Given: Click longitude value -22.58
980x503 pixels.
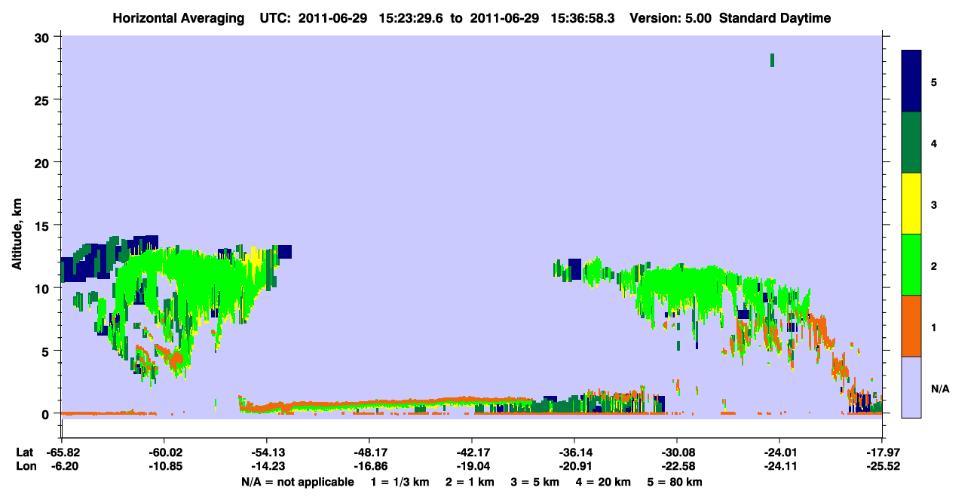Looking at the screenshot, I should click(x=677, y=466).
